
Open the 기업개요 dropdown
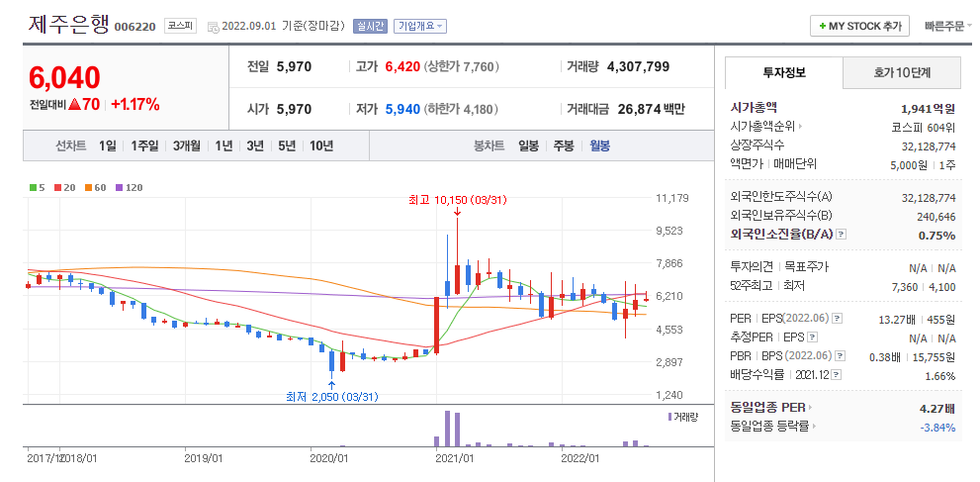[420, 27]
